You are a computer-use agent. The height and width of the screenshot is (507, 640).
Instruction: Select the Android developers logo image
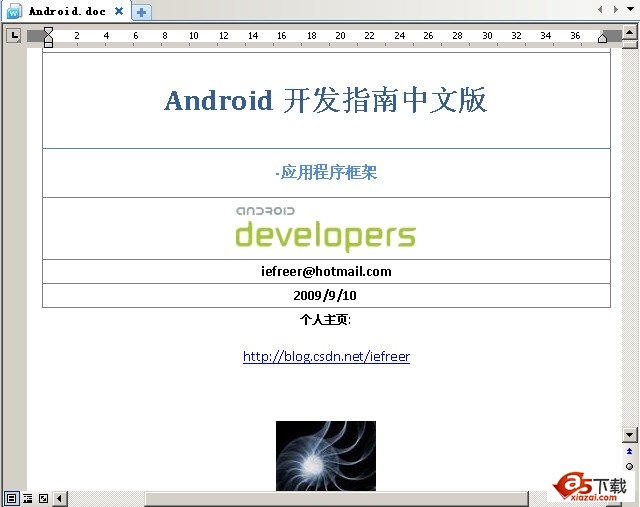pos(325,228)
